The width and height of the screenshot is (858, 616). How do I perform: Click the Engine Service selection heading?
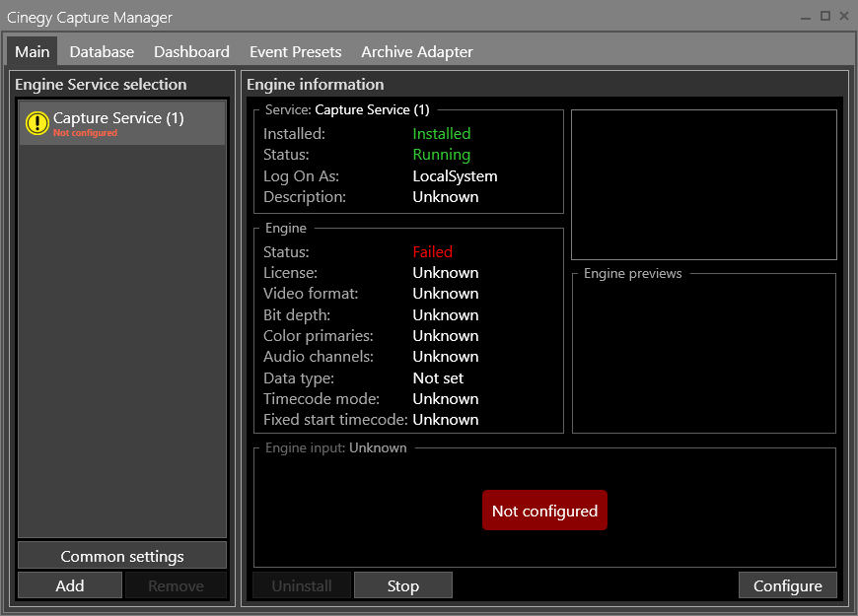[101, 84]
